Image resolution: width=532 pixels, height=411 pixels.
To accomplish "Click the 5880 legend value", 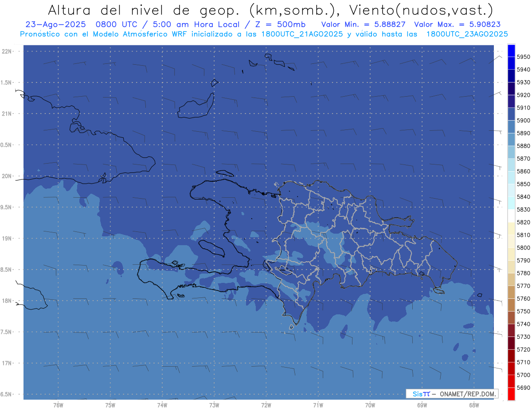I will [x=523, y=146].
